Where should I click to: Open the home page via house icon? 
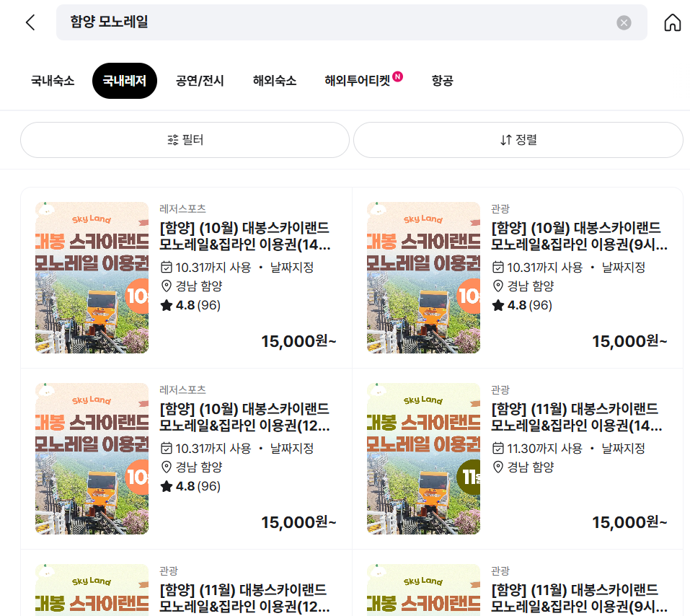click(x=673, y=22)
